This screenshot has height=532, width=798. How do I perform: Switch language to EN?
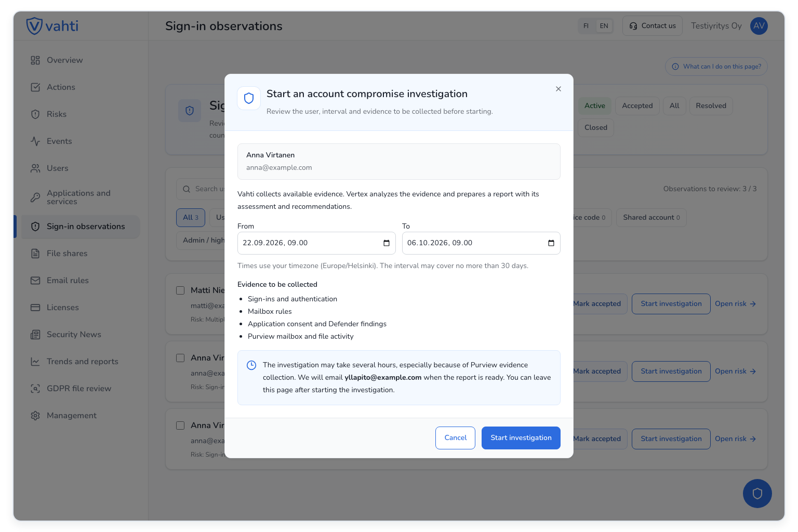(x=604, y=26)
